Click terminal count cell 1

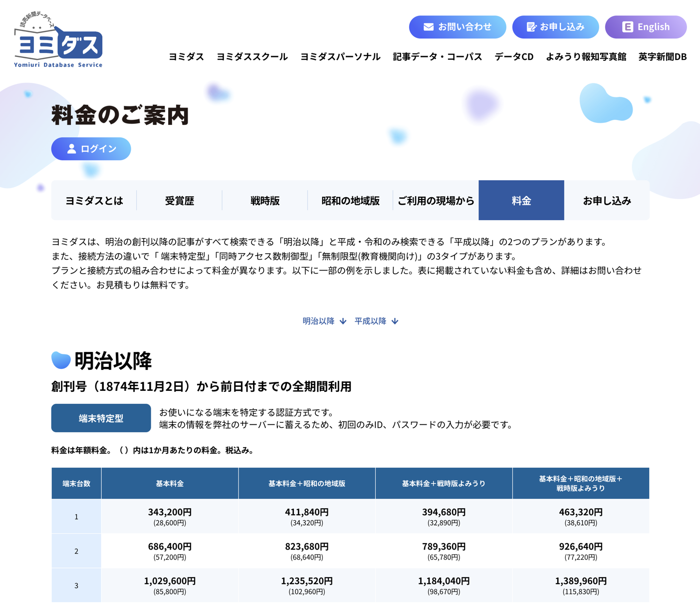(76, 516)
